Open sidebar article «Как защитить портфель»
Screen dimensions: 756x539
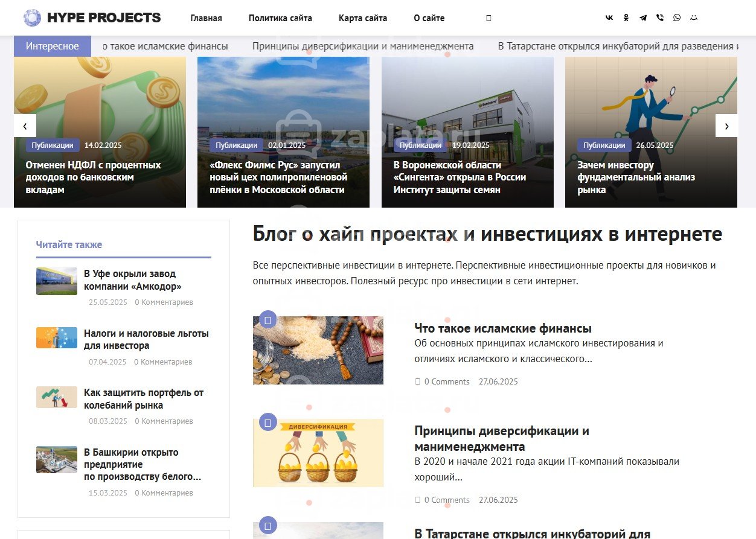tap(144, 399)
